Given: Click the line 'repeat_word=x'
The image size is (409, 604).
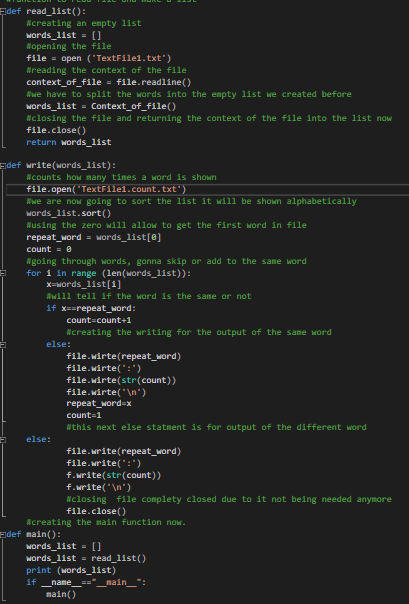Looking at the screenshot, I should (x=99, y=403).
